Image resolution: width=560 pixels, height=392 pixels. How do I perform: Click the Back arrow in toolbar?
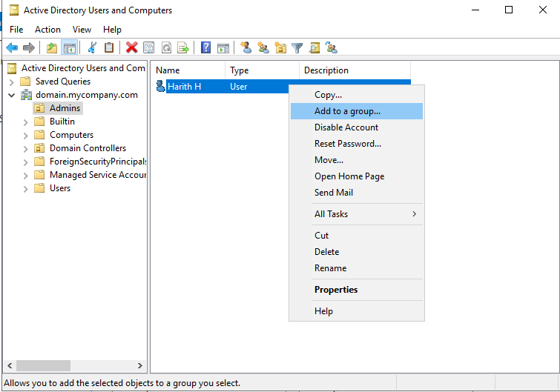pyautogui.click(x=12, y=48)
